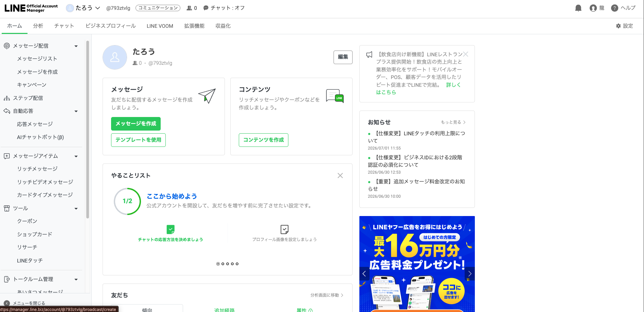This screenshot has width=644, height=312.
Task: Open the 収益化 tab
Action: tap(223, 26)
